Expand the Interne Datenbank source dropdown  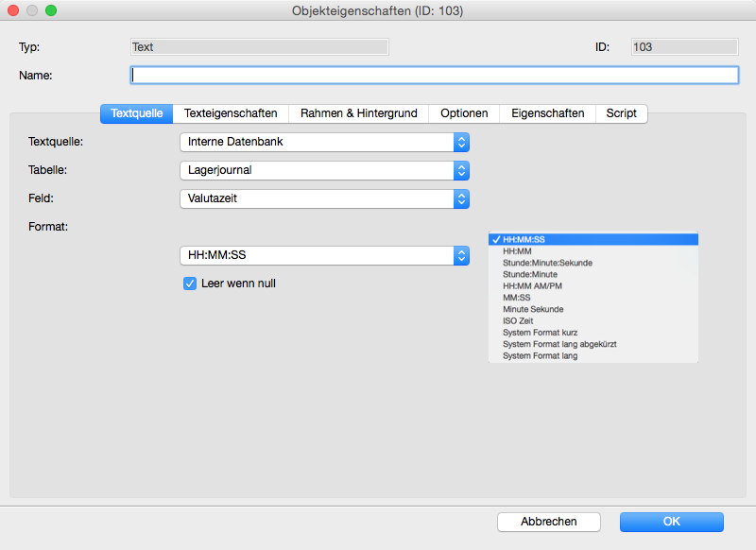pos(324,143)
